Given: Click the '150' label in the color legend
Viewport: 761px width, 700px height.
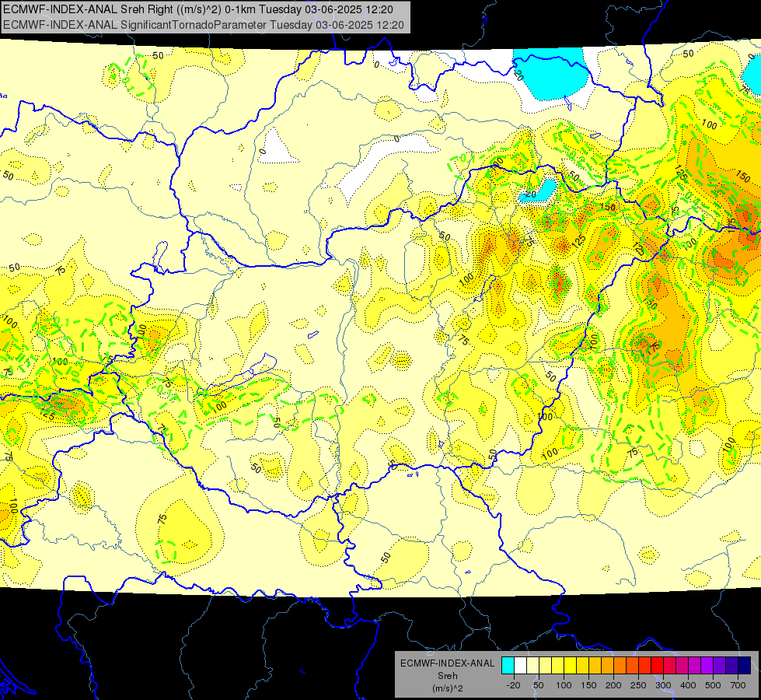Looking at the screenshot, I should click(588, 685).
